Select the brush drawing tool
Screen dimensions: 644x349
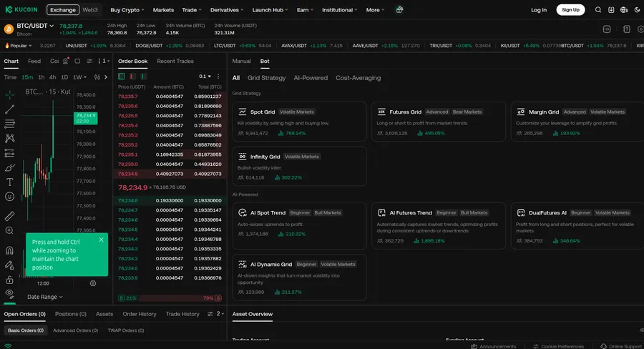click(9, 167)
